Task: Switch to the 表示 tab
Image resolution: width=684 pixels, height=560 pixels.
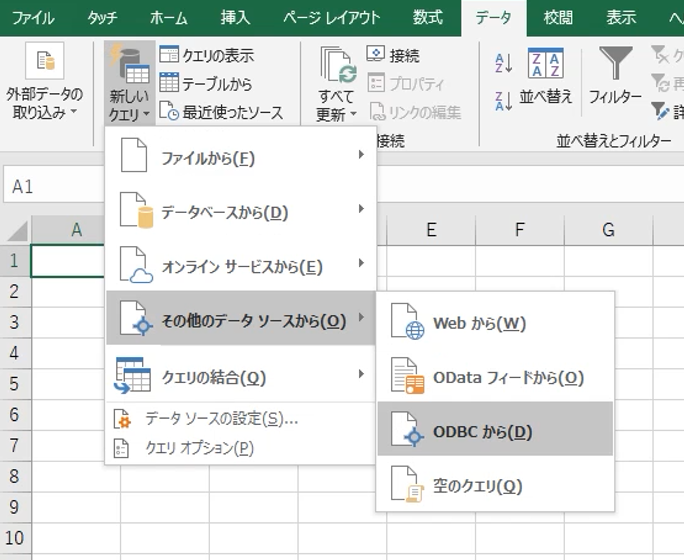Action: coord(621,18)
